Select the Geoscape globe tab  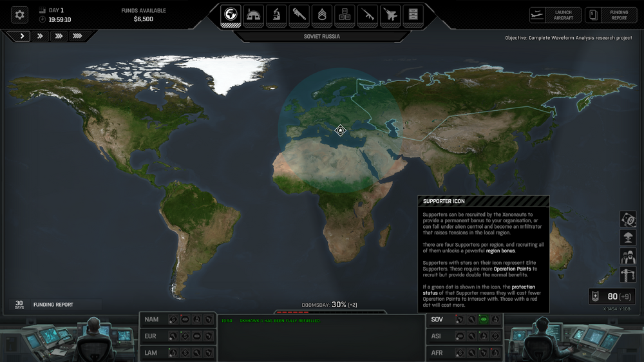[231, 15]
